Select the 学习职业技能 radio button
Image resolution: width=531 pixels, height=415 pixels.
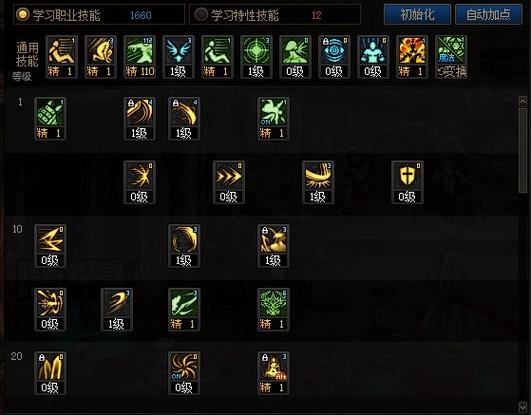click(x=22, y=15)
